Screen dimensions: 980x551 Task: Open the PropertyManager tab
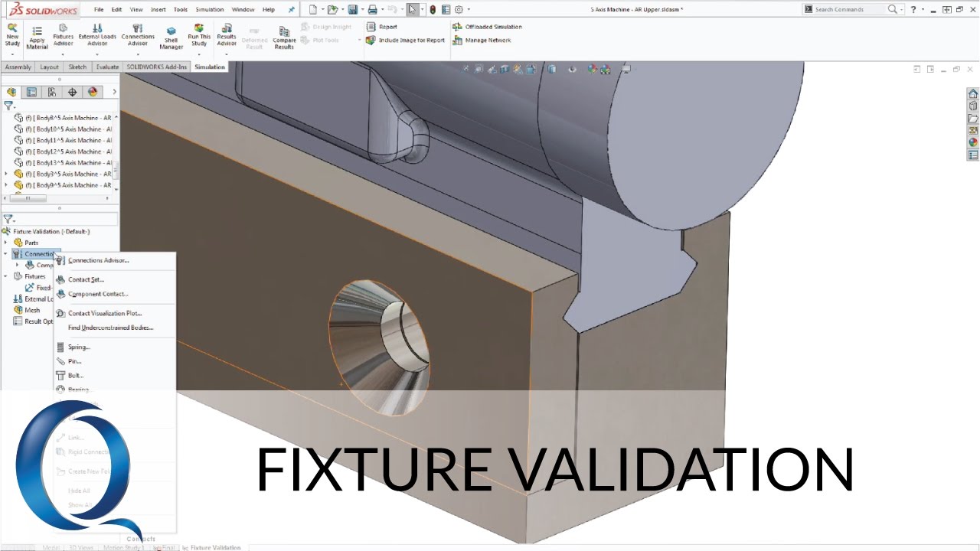pos(31,92)
